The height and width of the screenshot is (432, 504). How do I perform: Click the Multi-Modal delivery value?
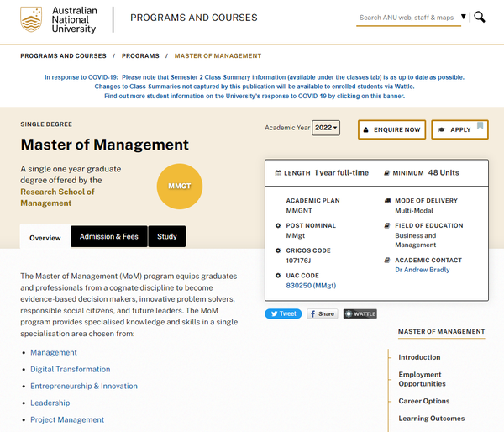[x=414, y=211]
